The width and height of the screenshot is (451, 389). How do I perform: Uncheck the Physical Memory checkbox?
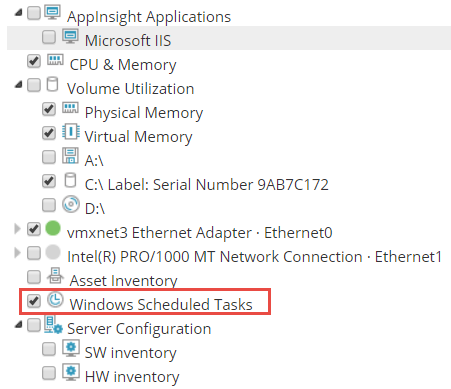click(x=49, y=109)
